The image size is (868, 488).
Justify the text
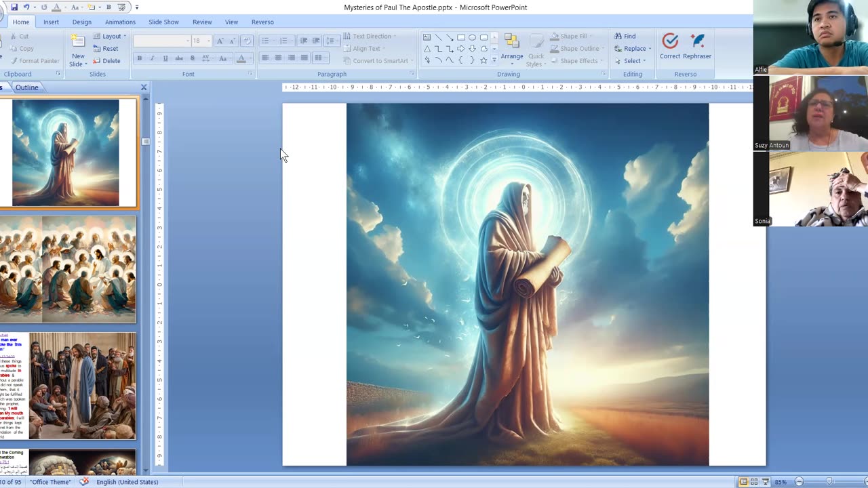[x=304, y=58]
